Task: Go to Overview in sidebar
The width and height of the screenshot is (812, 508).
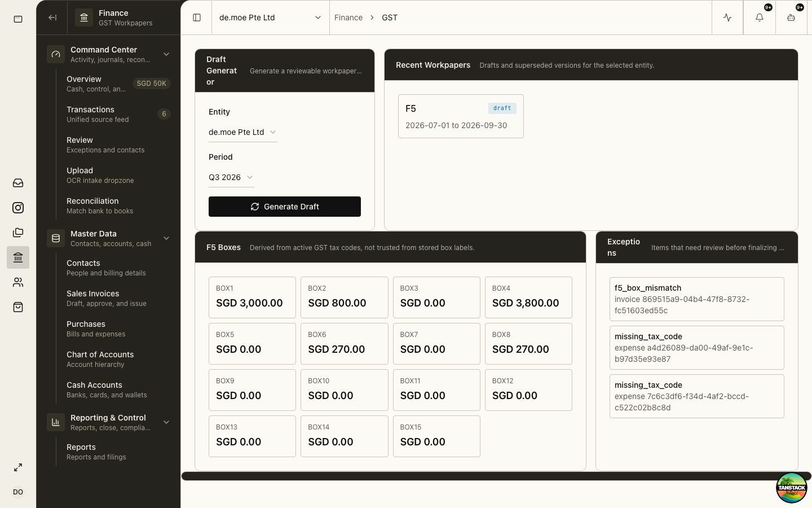Action: coord(117,84)
